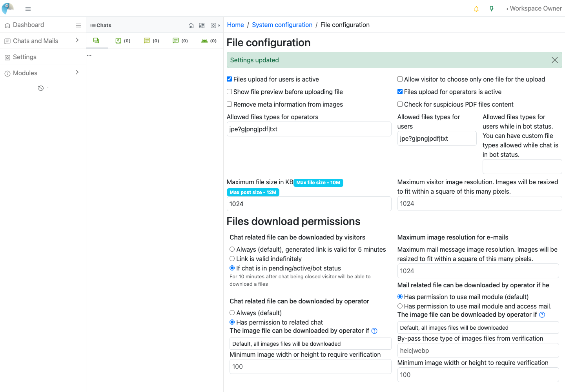Click the By-pass image types field containing heic|webp

tap(478, 350)
